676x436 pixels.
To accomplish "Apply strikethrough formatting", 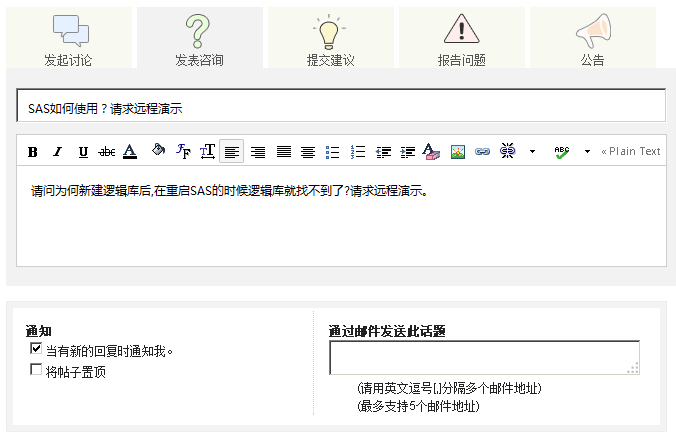I will click(x=106, y=152).
